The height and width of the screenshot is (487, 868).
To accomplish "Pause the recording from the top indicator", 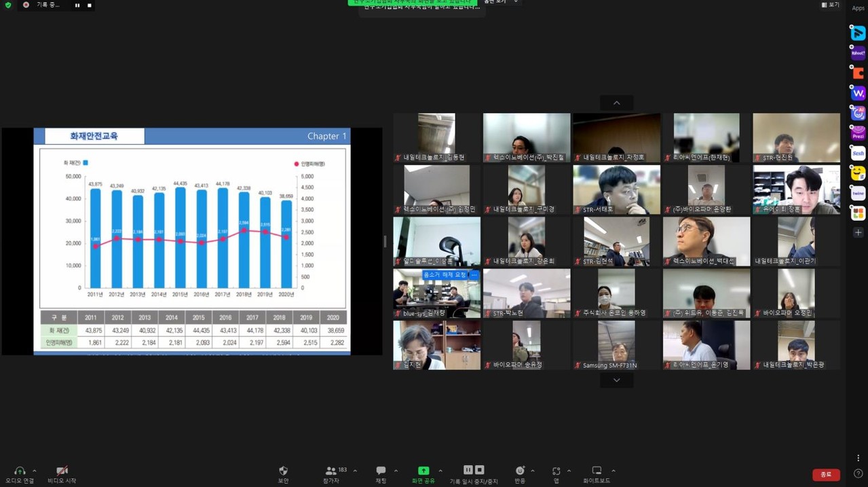I will click(77, 5).
